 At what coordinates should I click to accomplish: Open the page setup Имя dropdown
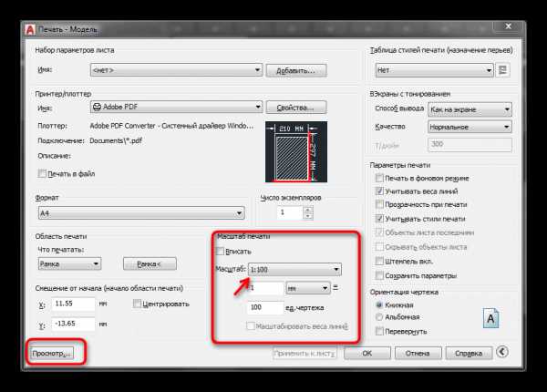(x=176, y=70)
